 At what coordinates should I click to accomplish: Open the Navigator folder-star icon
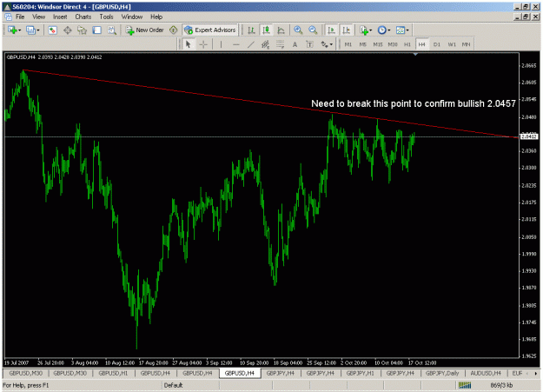click(x=82, y=30)
